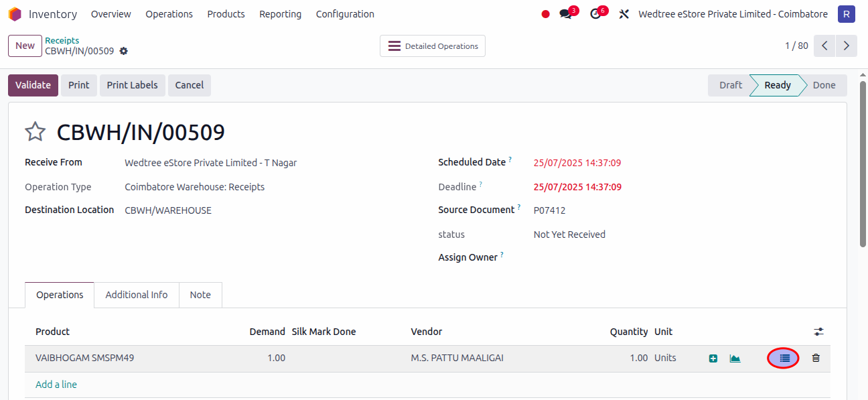This screenshot has width=868, height=400.
Task: Open the company switcher Wedtree eStore Coimbatore
Action: pyautogui.click(x=733, y=14)
